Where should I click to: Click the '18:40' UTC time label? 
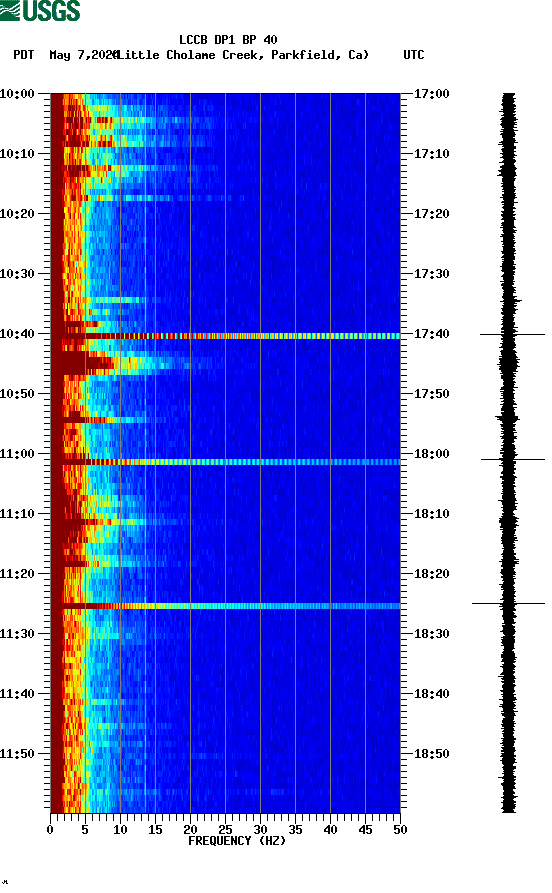(432, 694)
